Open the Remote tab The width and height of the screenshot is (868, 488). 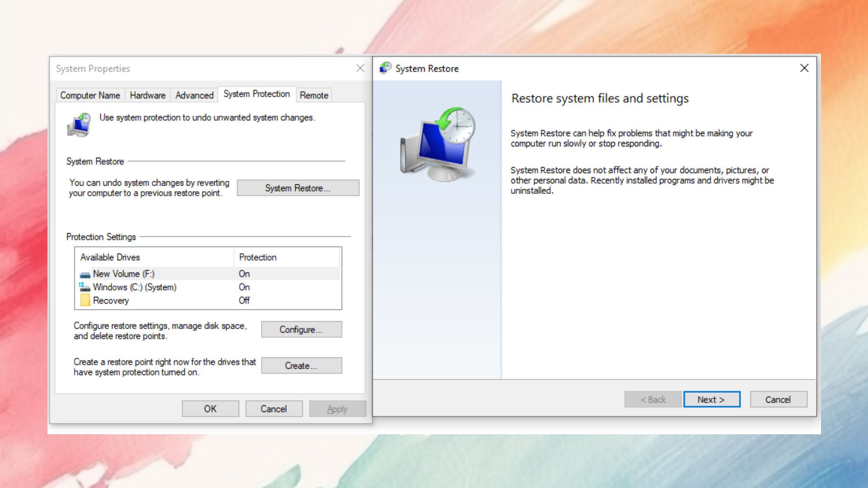coord(314,95)
